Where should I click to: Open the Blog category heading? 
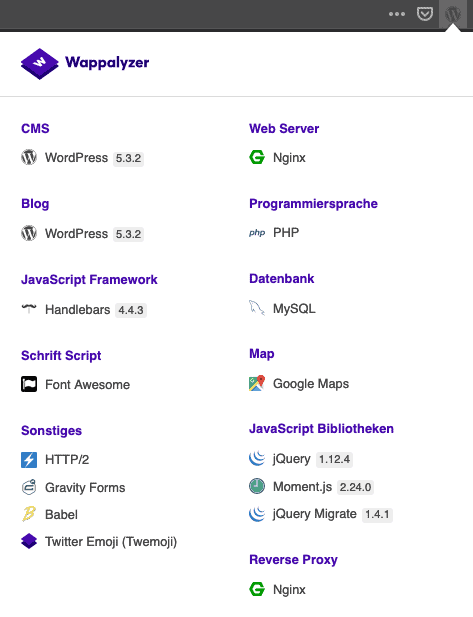[x=35, y=204]
